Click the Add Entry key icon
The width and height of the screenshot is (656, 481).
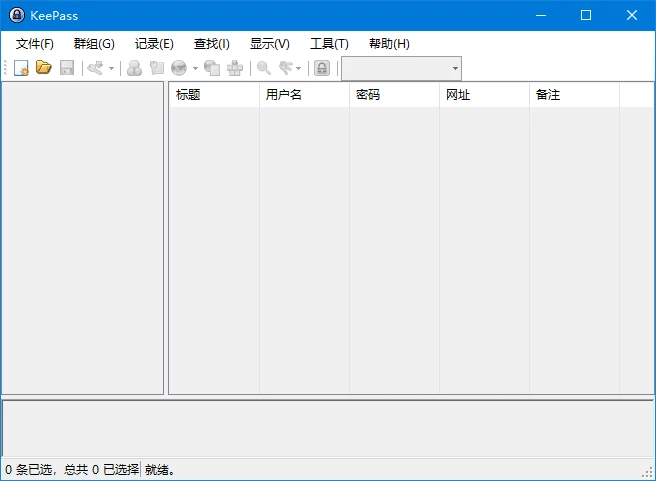click(x=95, y=68)
